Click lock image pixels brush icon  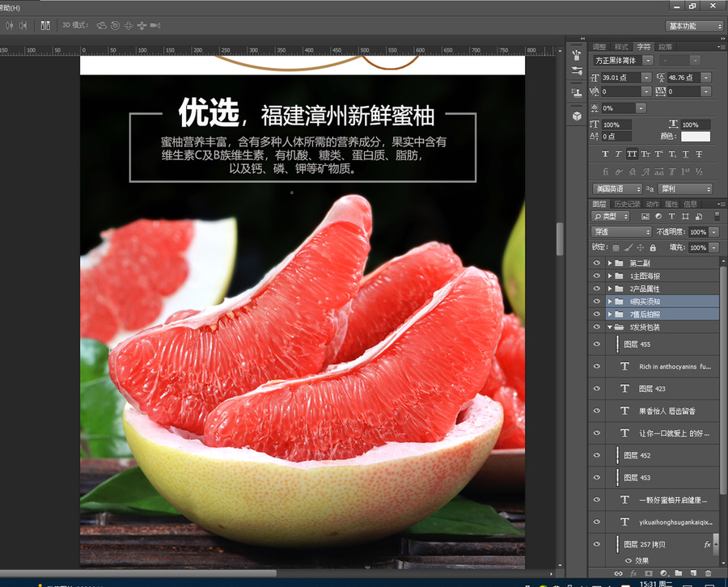629,247
